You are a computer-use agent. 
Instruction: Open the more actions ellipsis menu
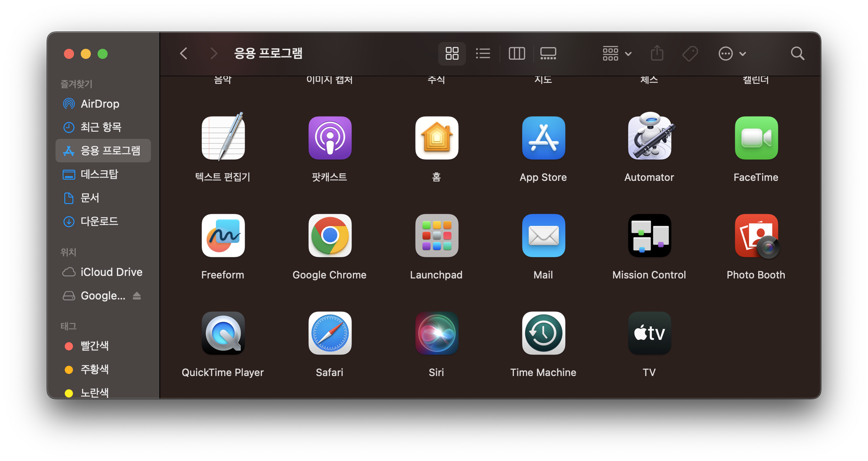(x=732, y=53)
